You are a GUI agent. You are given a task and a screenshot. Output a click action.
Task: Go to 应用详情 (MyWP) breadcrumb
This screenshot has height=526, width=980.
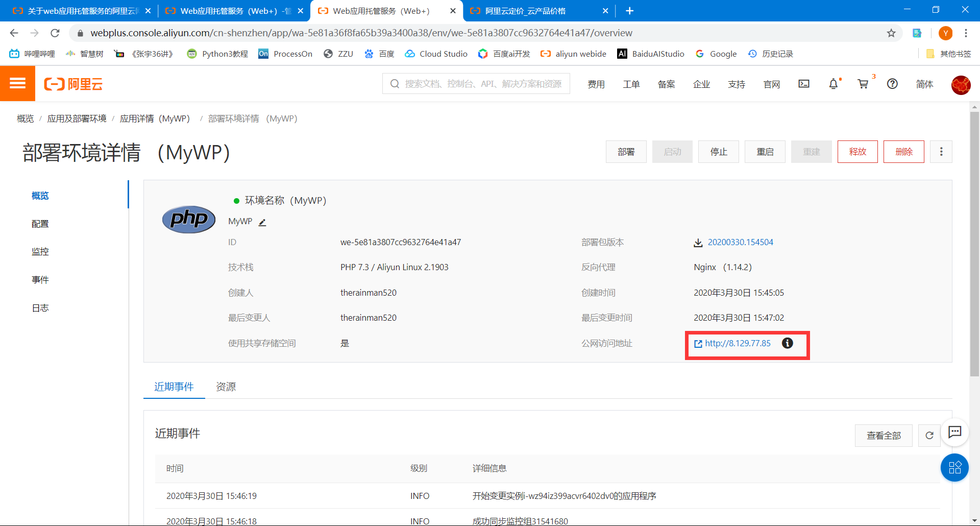155,118
